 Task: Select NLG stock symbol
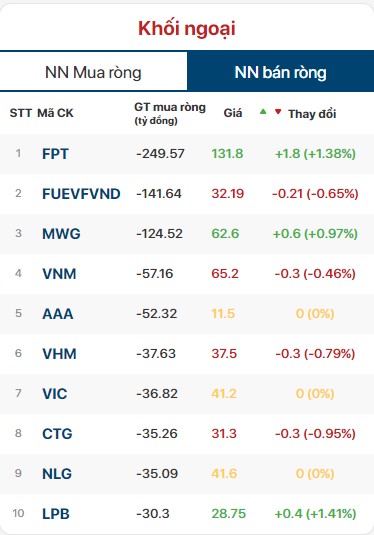tap(57, 474)
